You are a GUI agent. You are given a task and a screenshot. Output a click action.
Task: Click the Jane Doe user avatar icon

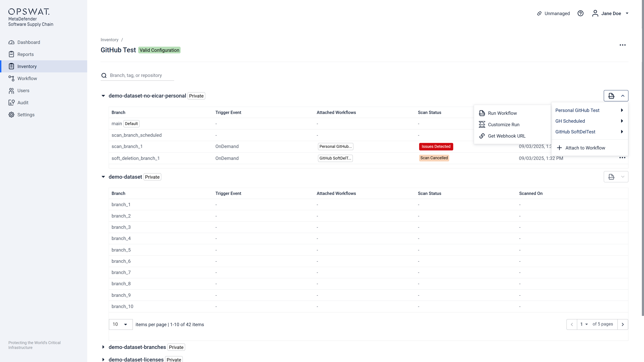[x=595, y=13]
